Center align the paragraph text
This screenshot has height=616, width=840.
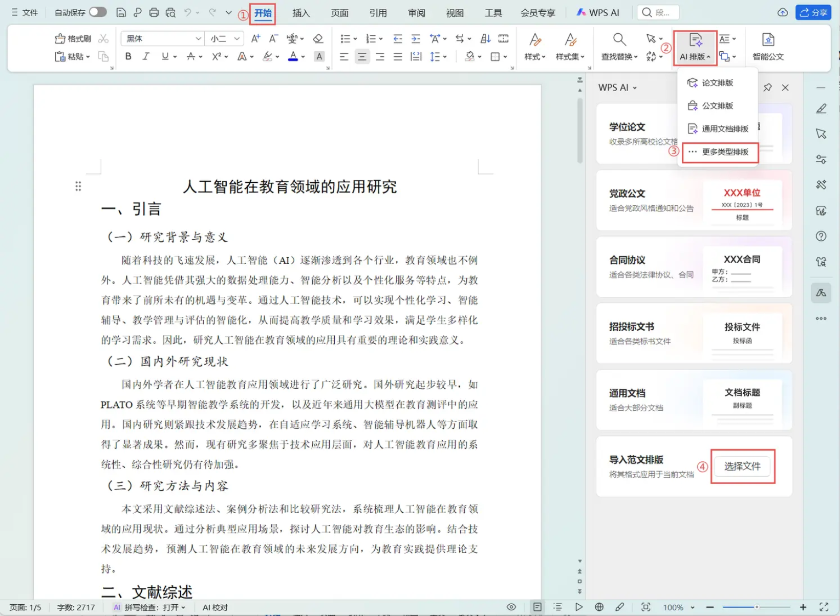pos(362,56)
